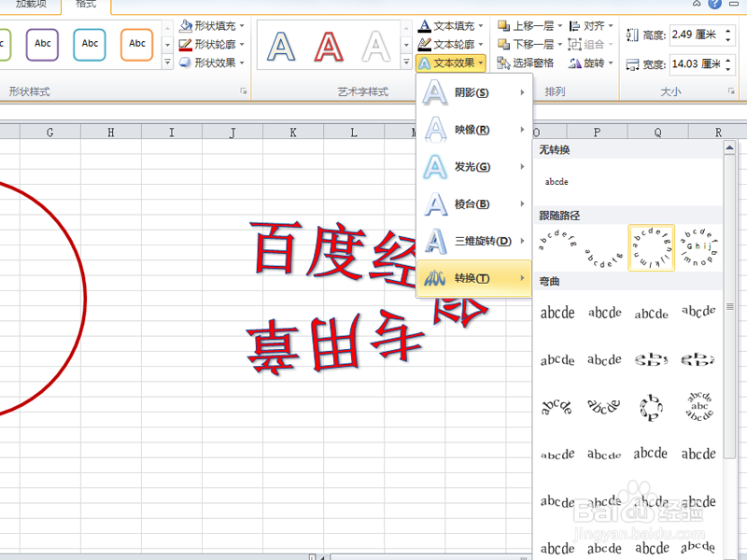Choose the button-shaped follow path effect

click(698, 248)
